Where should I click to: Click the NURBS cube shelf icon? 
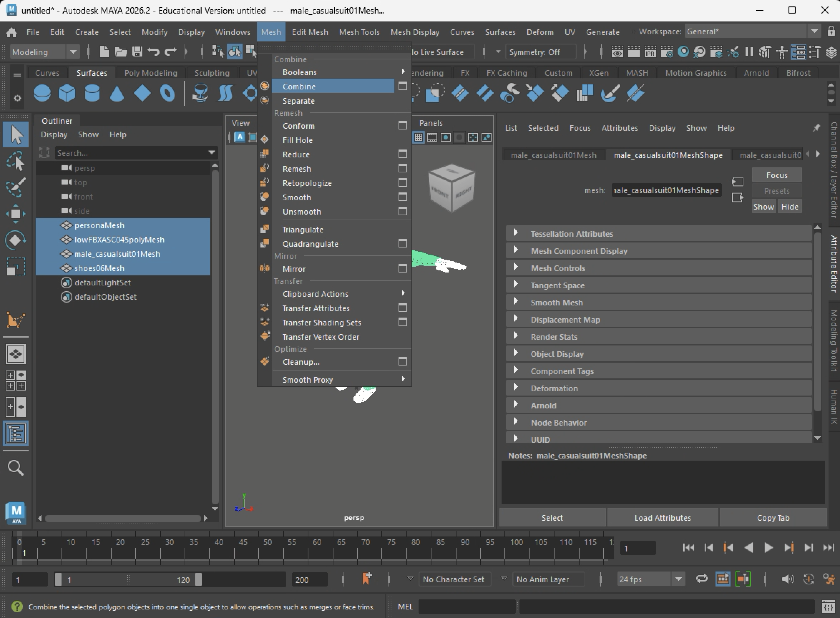pos(67,93)
